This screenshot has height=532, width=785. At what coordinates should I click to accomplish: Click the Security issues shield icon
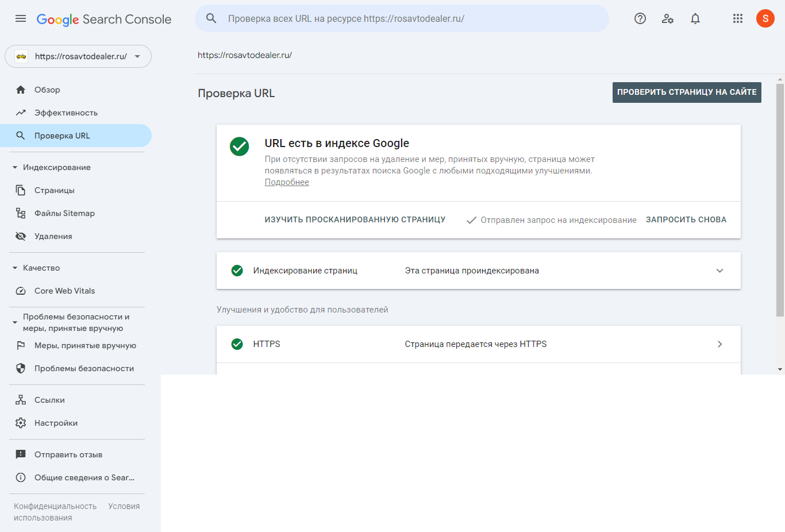click(x=21, y=368)
